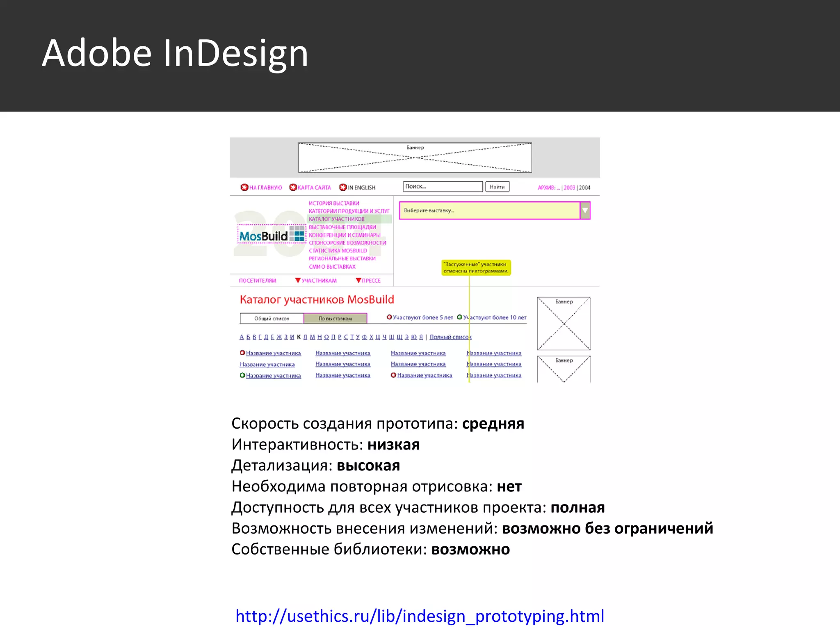The image size is (840, 630).
Task: Click the MosBuild logo
Action: click(x=272, y=234)
